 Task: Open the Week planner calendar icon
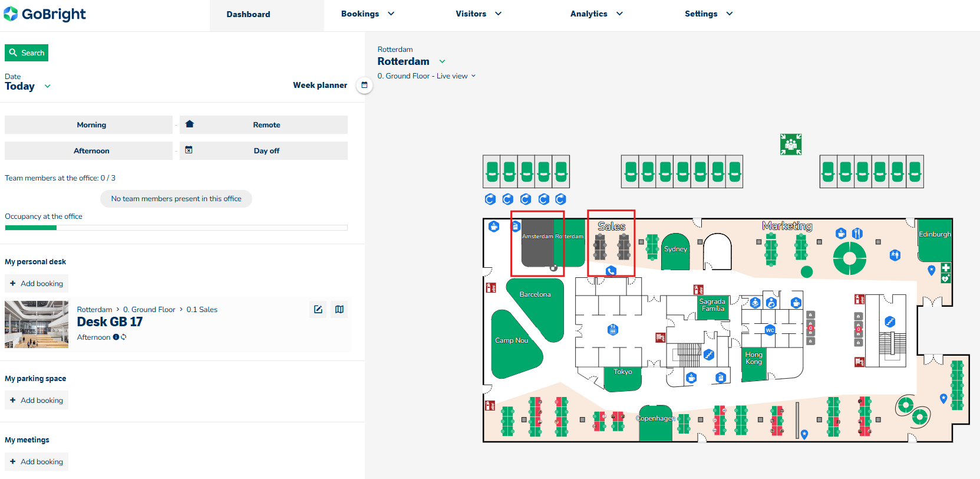click(x=364, y=85)
